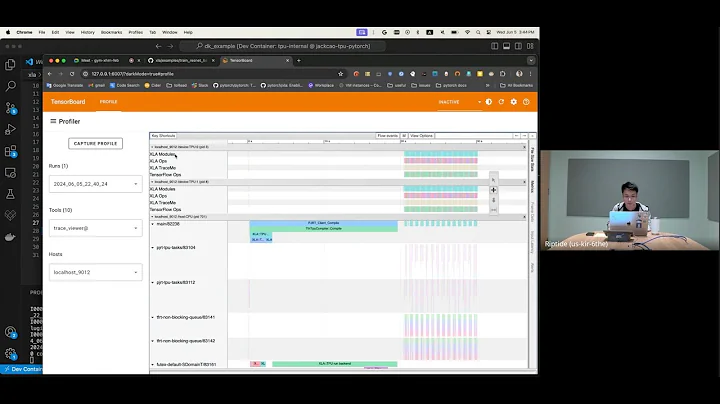Switch to Meet browser tab
The width and height of the screenshot is (720, 404).
pos(100,61)
